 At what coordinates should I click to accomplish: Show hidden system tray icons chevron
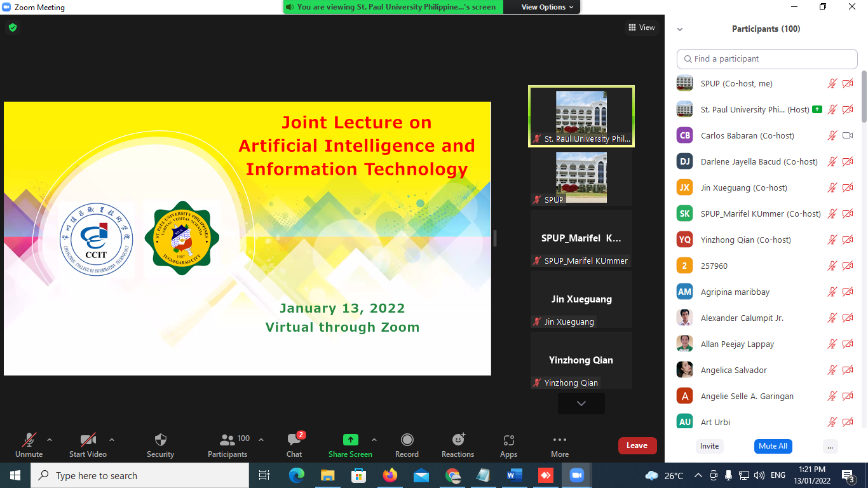698,475
